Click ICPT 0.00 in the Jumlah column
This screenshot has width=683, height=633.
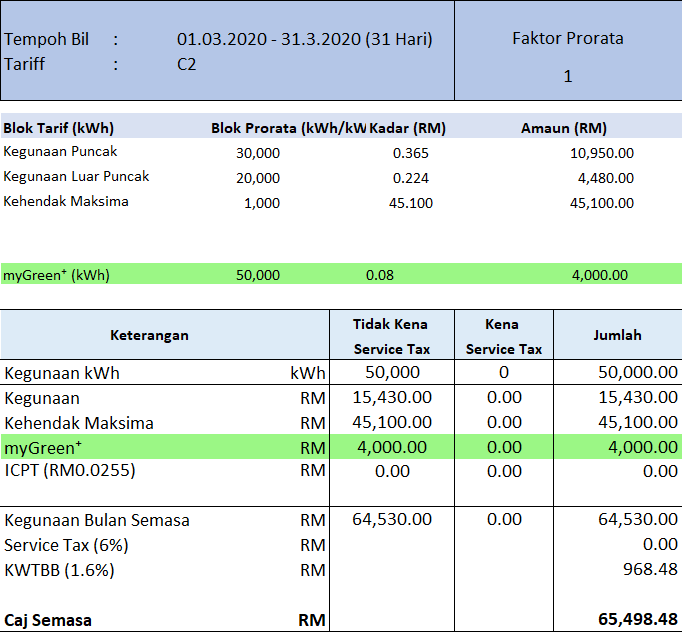coord(660,471)
